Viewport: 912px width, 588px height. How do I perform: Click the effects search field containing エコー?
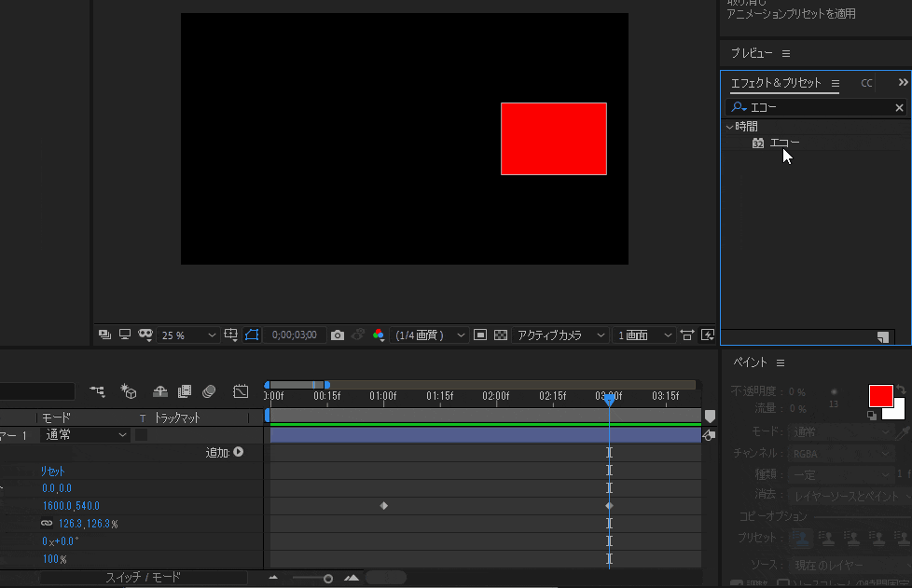tap(815, 107)
